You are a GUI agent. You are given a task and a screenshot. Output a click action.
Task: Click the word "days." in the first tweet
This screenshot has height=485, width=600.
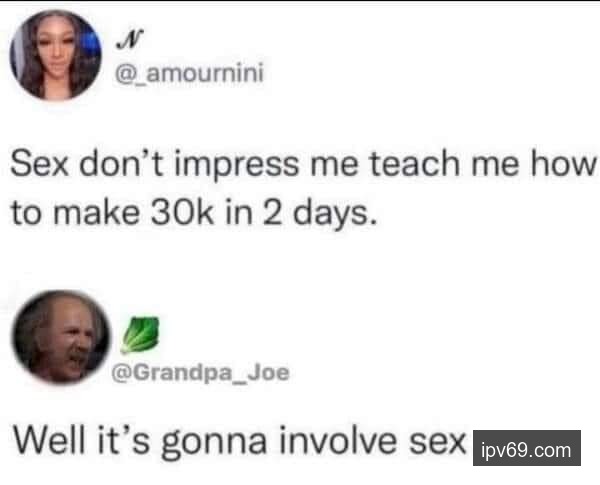(335, 214)
